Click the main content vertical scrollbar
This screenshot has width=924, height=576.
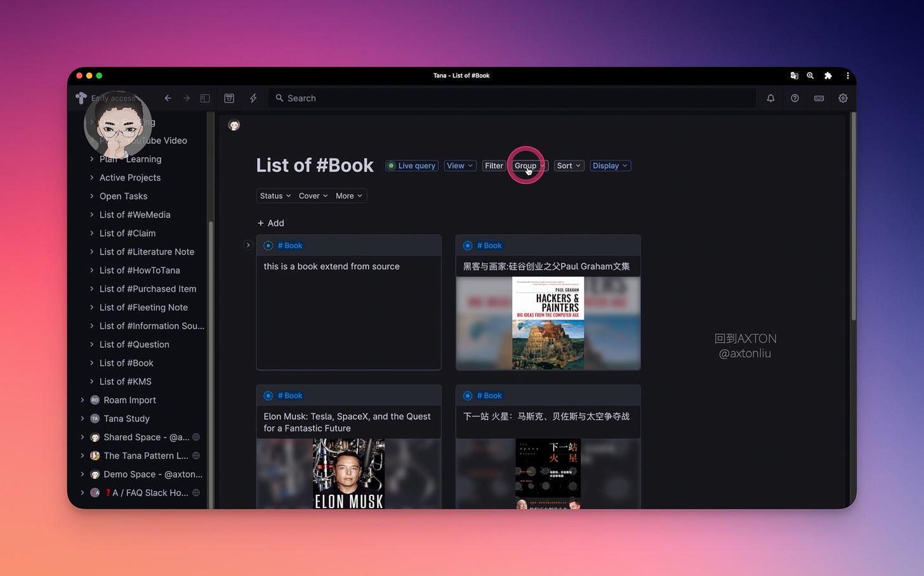tap(854, 216)
